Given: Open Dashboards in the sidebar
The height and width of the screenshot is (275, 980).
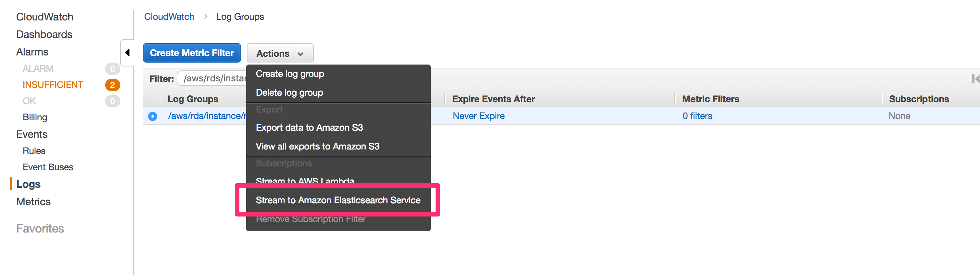Looking at the screenshot, I should coord(44,35).
